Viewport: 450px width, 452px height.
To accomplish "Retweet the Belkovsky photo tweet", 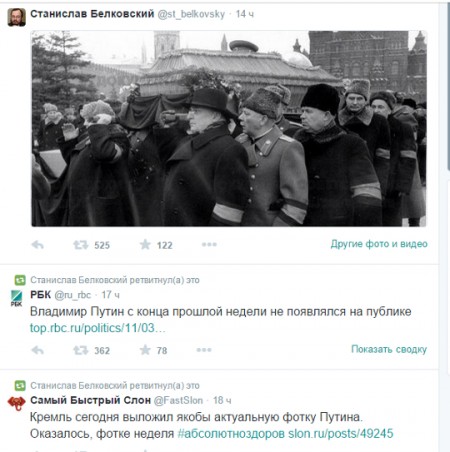I will pos(81,245).
